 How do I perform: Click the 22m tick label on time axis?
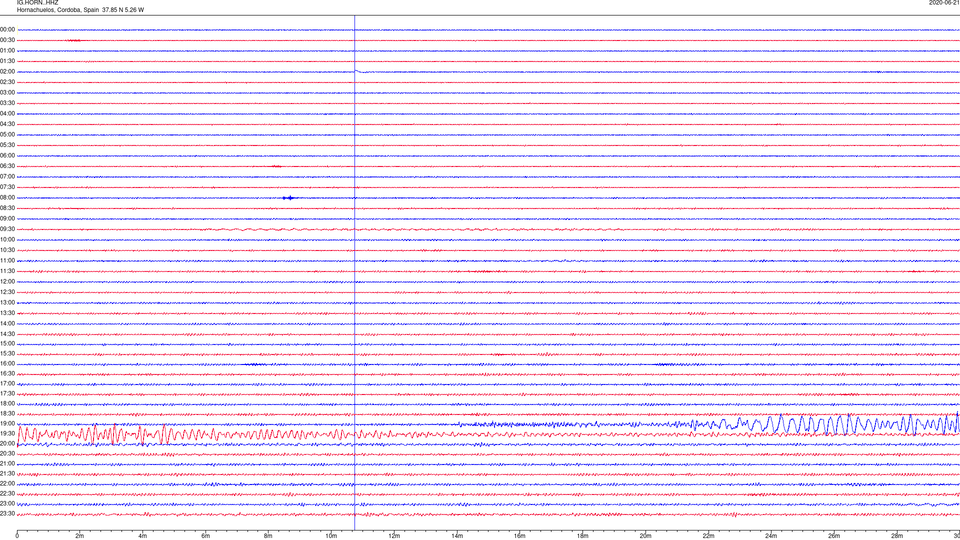[708, 536]
